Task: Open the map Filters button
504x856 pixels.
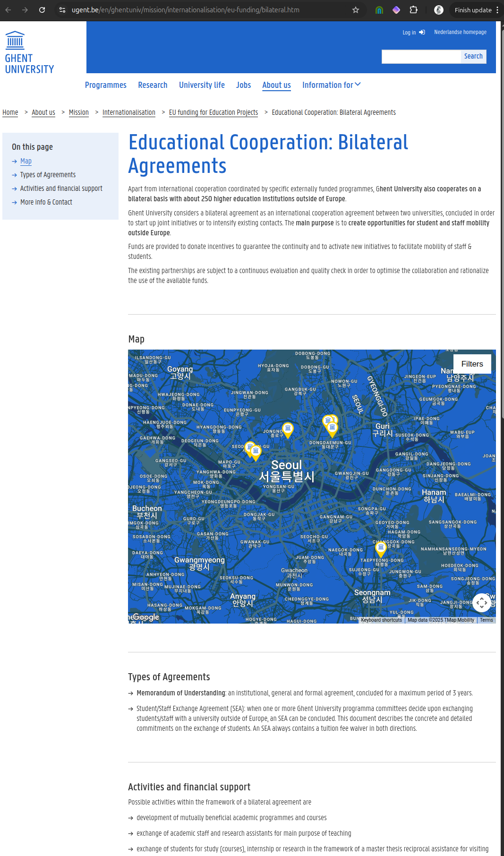Action: [x=472, y=364]
